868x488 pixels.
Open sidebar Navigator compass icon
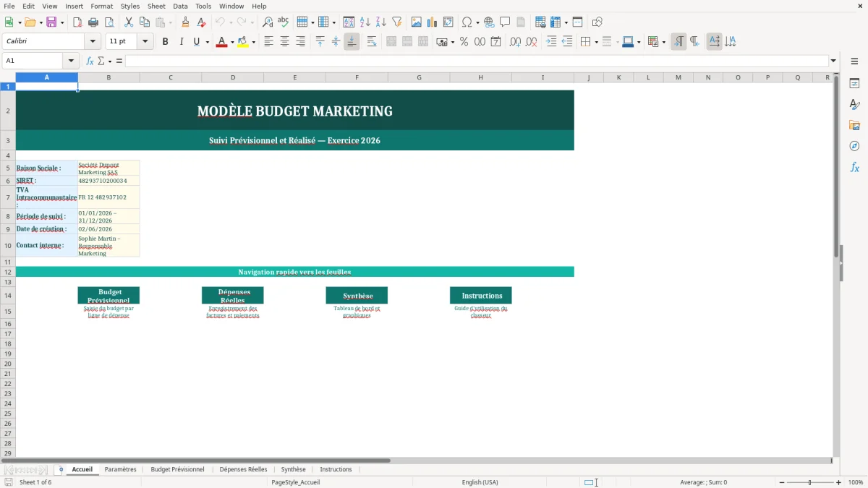point(854,146)
